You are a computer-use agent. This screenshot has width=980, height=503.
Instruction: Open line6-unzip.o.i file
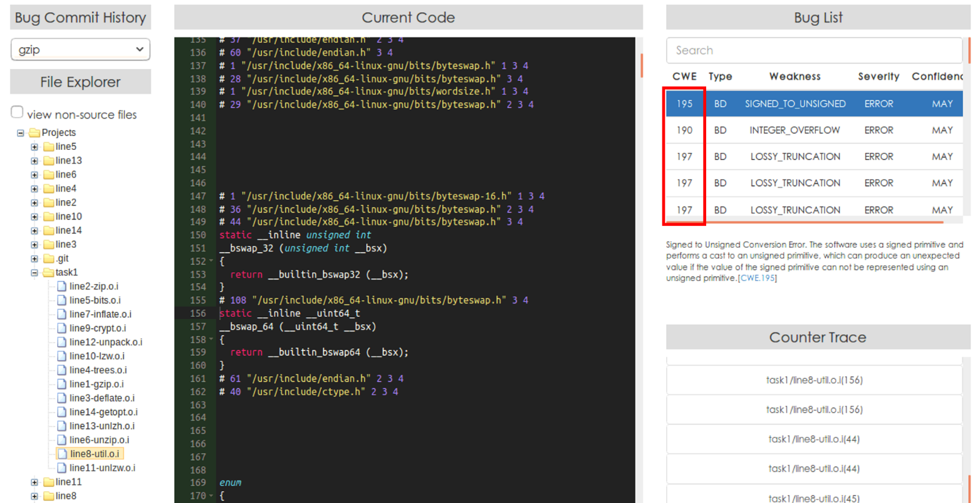(x=99, y=440)
